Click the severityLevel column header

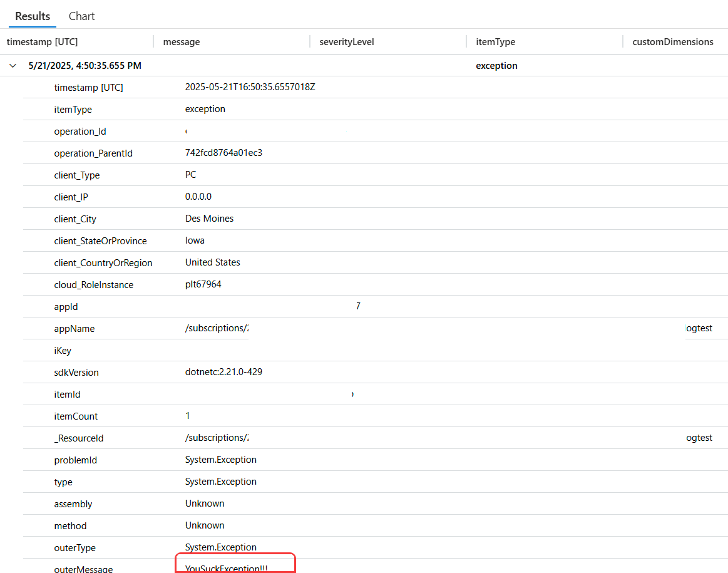[x=347, y=42]
